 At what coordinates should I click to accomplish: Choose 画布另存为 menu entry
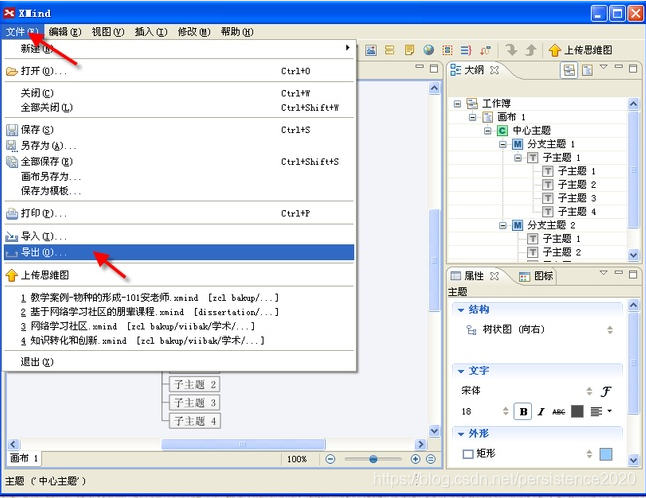[x=179, y=176]
